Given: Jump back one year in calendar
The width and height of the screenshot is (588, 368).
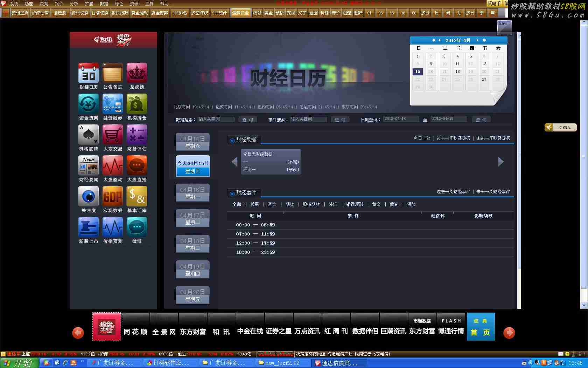Looking at the screenshot, I should point(434,40).
